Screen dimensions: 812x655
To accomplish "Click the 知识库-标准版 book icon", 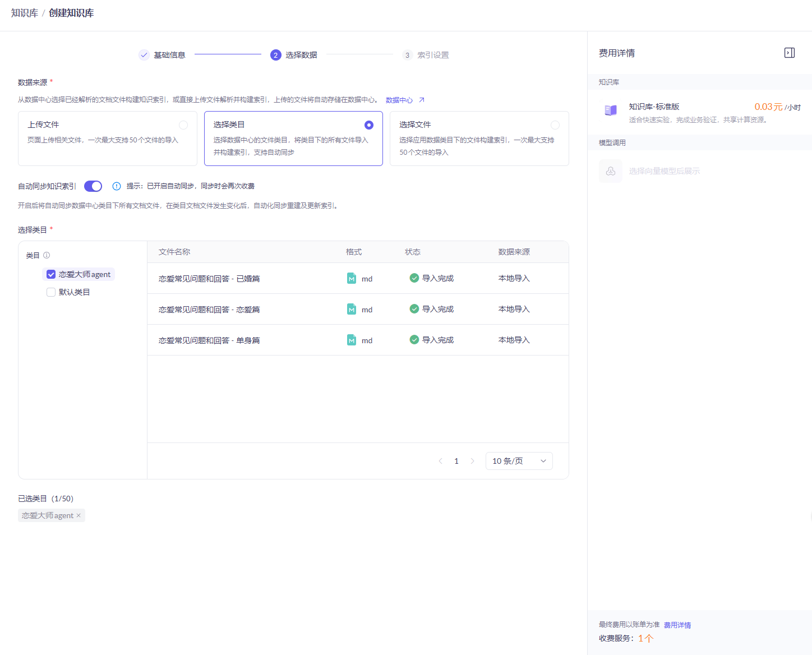I will 611,110.
